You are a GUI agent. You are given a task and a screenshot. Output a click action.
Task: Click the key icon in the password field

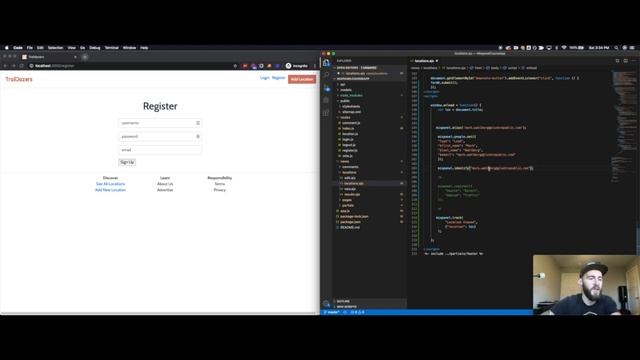198,136
